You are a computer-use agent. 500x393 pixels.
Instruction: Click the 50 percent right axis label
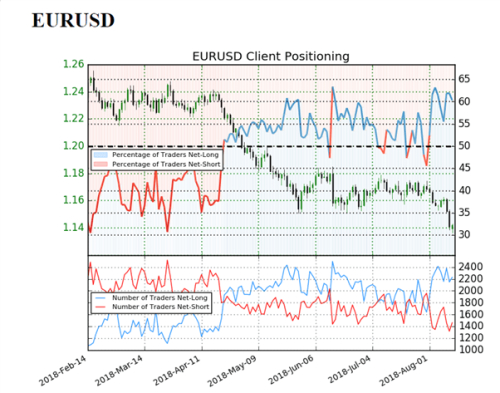coord(464,146)
